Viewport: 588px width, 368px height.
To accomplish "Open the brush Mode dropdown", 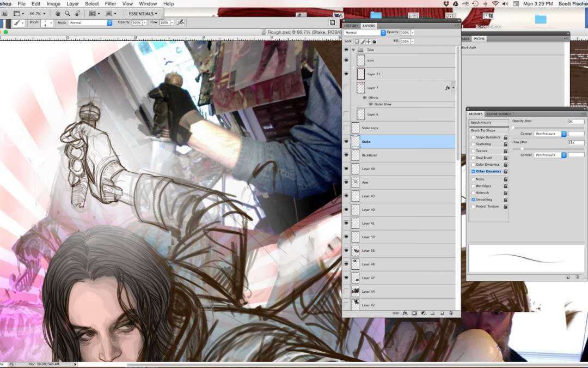I will (x=90, y=23).
